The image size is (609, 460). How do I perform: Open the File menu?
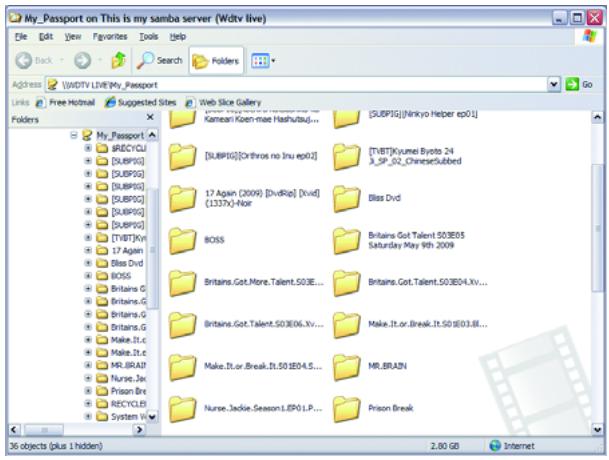(x=21, y=37)
